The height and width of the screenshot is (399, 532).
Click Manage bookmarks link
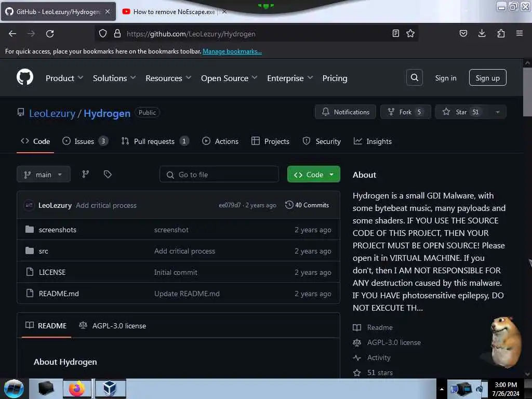[232, 51]
